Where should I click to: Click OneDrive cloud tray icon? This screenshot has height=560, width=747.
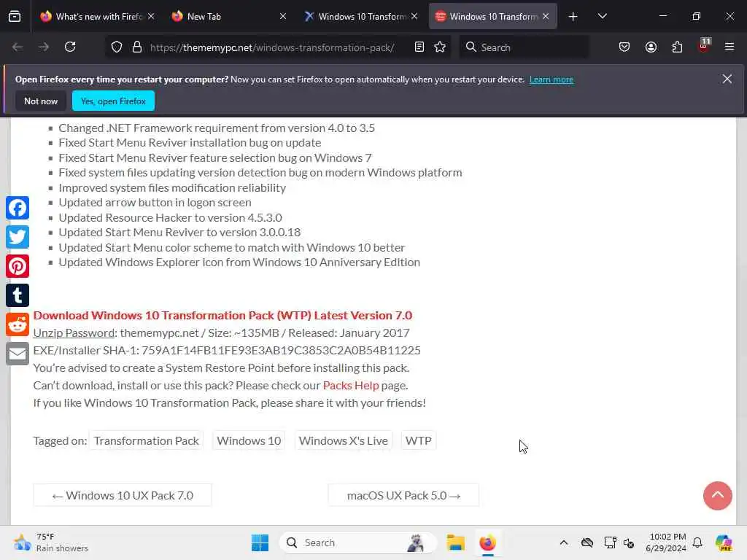point(587,542)
